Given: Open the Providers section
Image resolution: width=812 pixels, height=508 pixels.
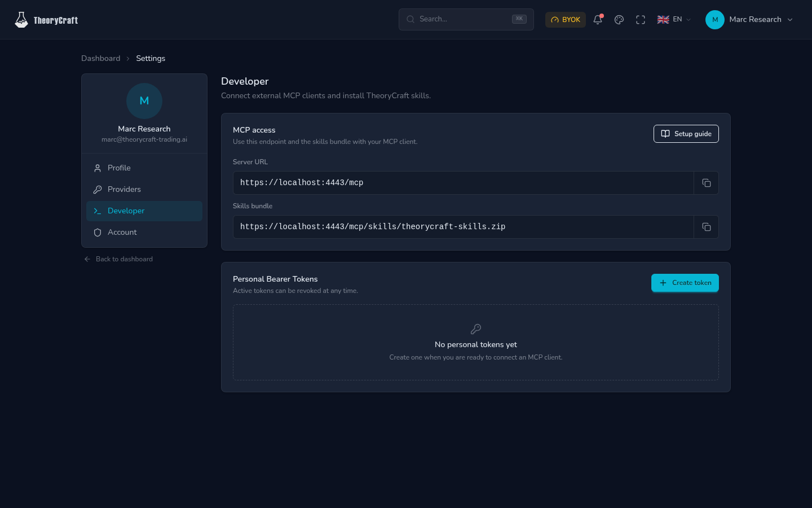Looking at the screenshot, I should [144, 190].
